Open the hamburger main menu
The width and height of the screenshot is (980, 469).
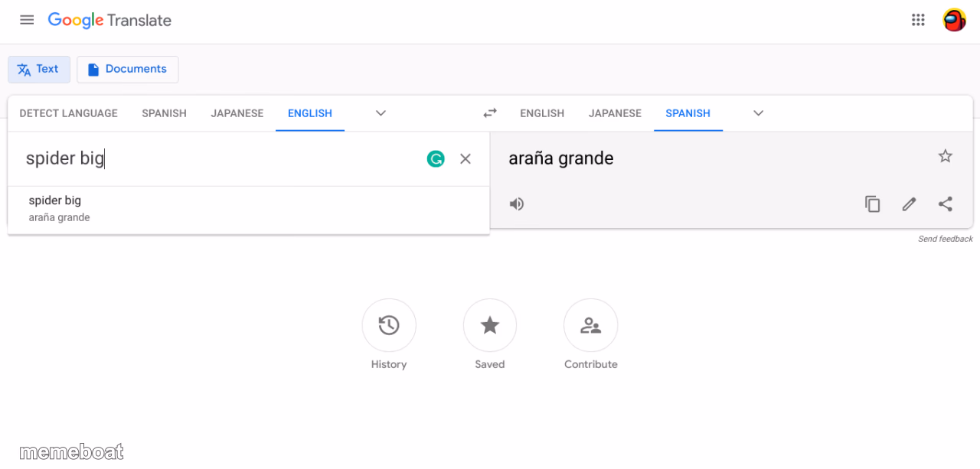tap(27, 20)
